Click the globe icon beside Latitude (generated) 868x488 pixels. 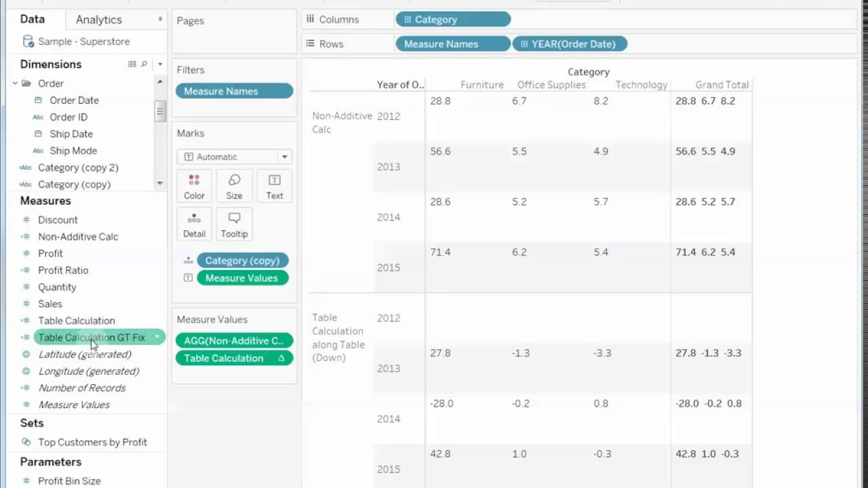pos(26,354)
